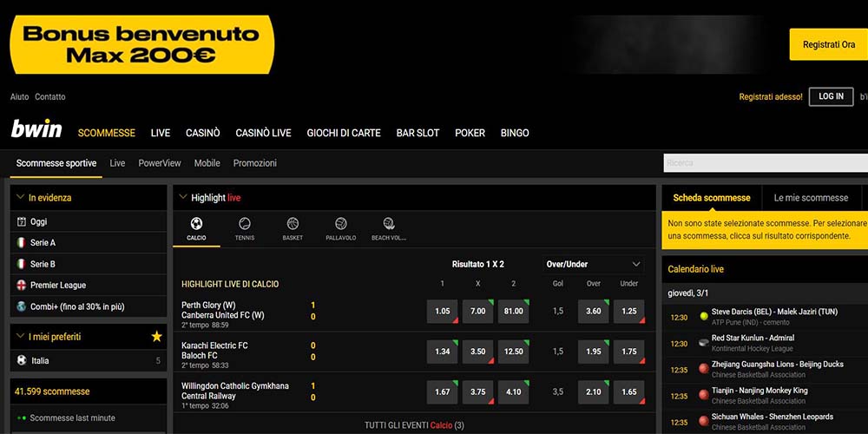This screenshot has width=868, height=434.
Task: Select the Beach Volley sport icon
Action: click(x=388, y=224)
